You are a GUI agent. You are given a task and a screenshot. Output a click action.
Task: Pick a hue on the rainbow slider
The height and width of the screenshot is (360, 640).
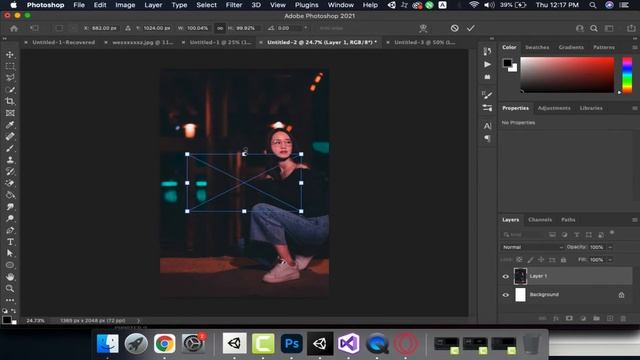(x=627, y=75)
